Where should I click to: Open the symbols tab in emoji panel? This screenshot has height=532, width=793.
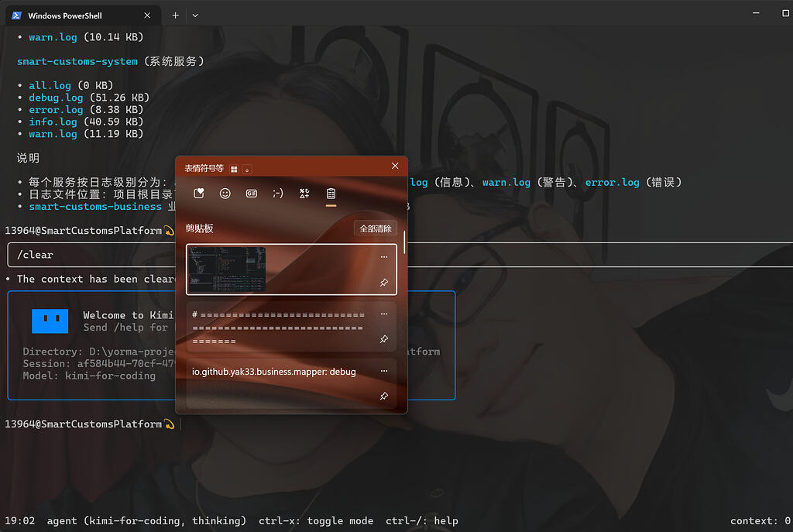[304, 193]
